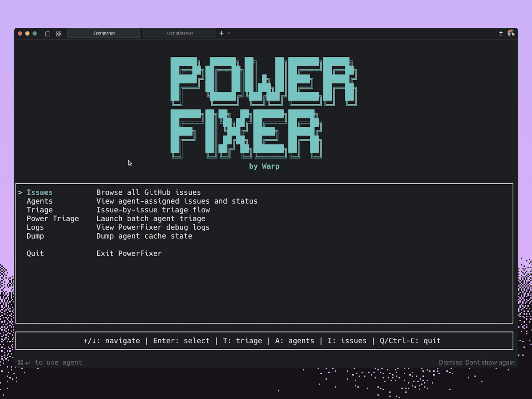Click the yellow minimize window button
The height and width of the screenshot is (399, 532).
(27, 34)
